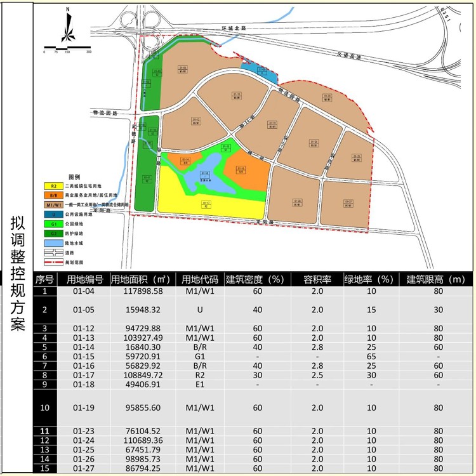Click parcel number cell 01-27
Viewport: 476px width, 476px height.
[84, 468]
